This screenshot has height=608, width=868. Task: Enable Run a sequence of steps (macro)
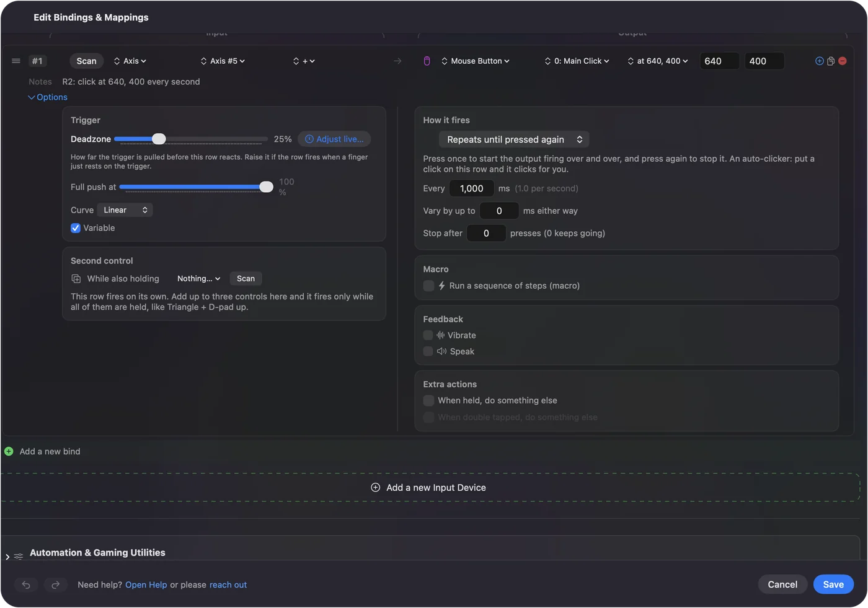[x=428, y=286]
